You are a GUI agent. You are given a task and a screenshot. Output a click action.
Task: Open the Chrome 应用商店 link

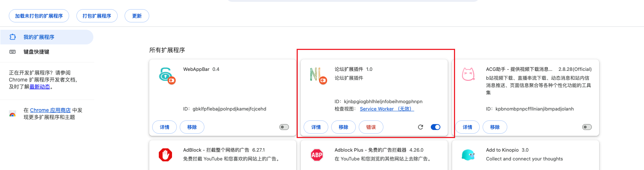click(x=50, y=110)
